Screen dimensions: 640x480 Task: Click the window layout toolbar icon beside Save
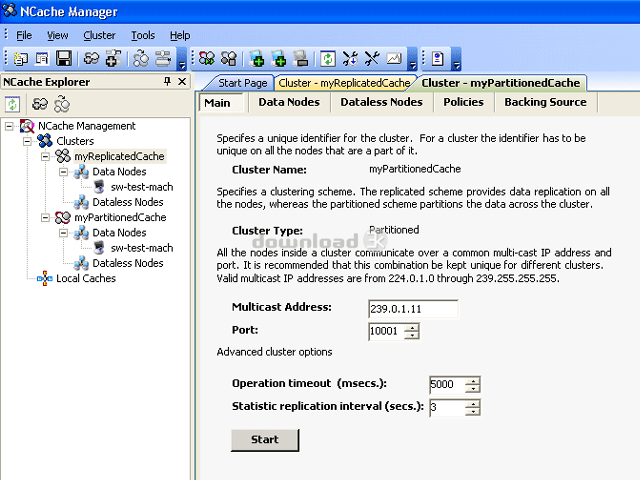[42, 59]
